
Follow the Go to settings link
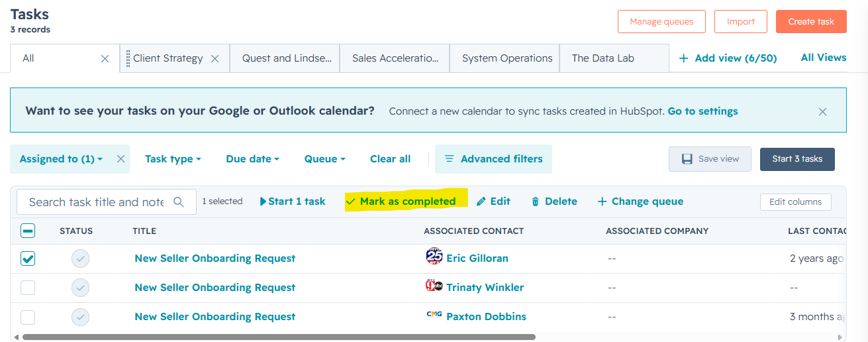(x=702, y=111)
